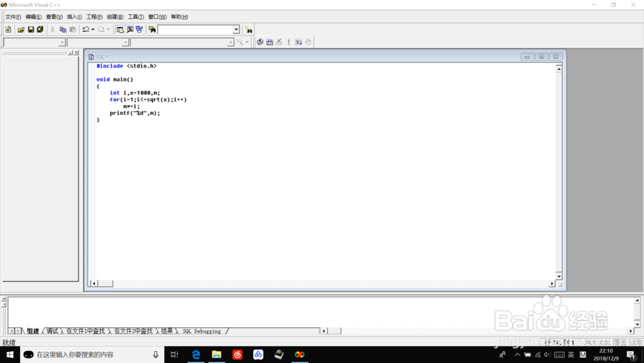The width and height of the screenshot is (644, 363).
Task: Toggle the Workspace pane button
Action: (120, 30)
